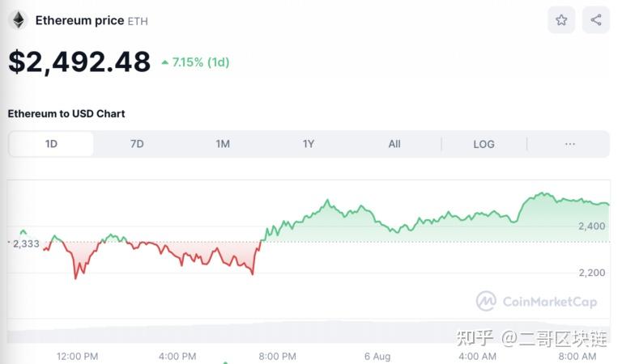Click the volume range bar below the chart
Image resolution: width=622 pixels, height=364 pixels.
pos(309,332)
